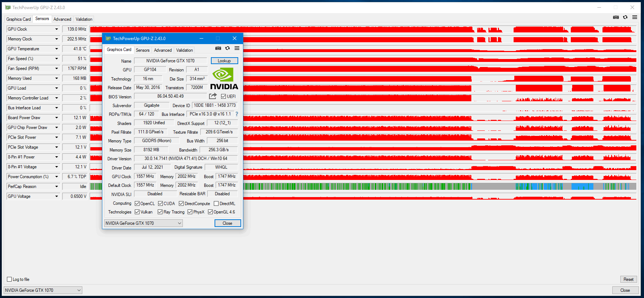Open Fan Speed (RPM) sensor dropdown
Image resolution: width=644 pixels, height=298 pixels.
[x=56, y=68]
